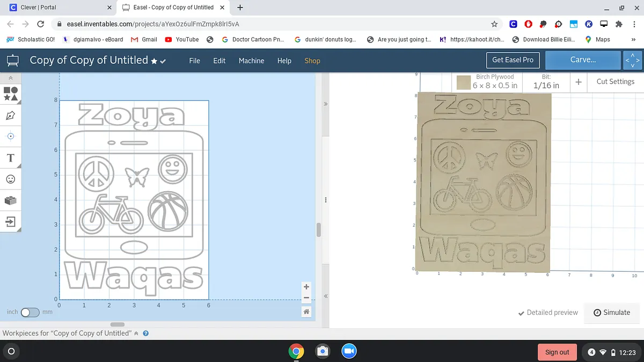Viewport: 644px width, 362px height.
Task: Open the File menu
Action: pos(195,61)
